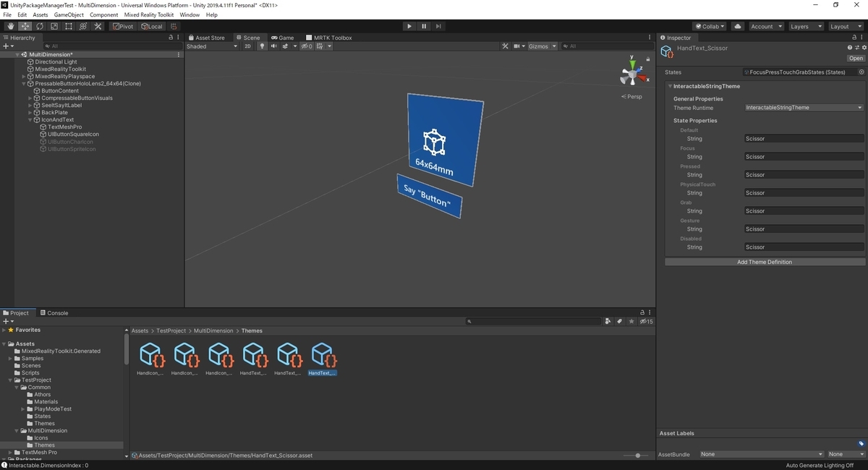Select the Rect tool in the toolbar
Image resolution: width=868 pixels, height=470 pixels.
pyautogui.click(x=68, y=26)
